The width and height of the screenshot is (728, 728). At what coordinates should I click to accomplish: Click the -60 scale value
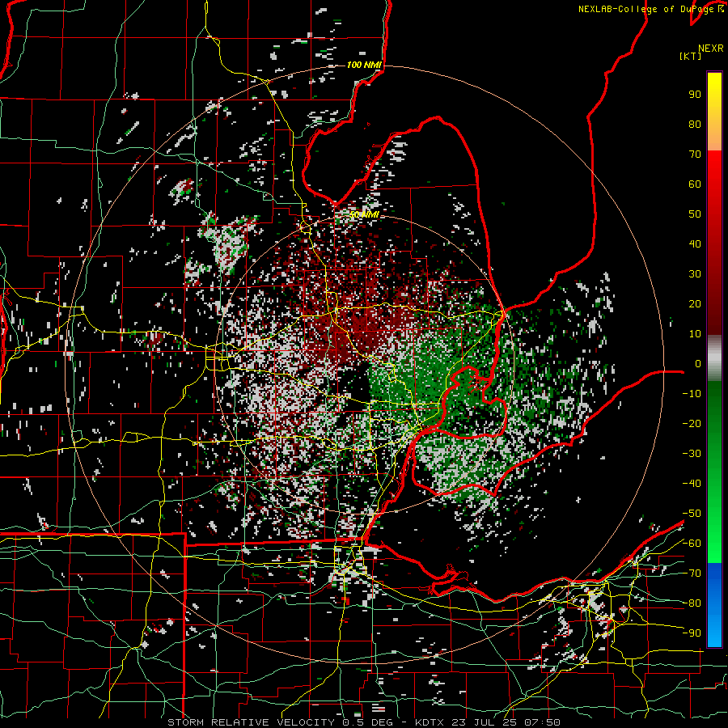[692, 544]
